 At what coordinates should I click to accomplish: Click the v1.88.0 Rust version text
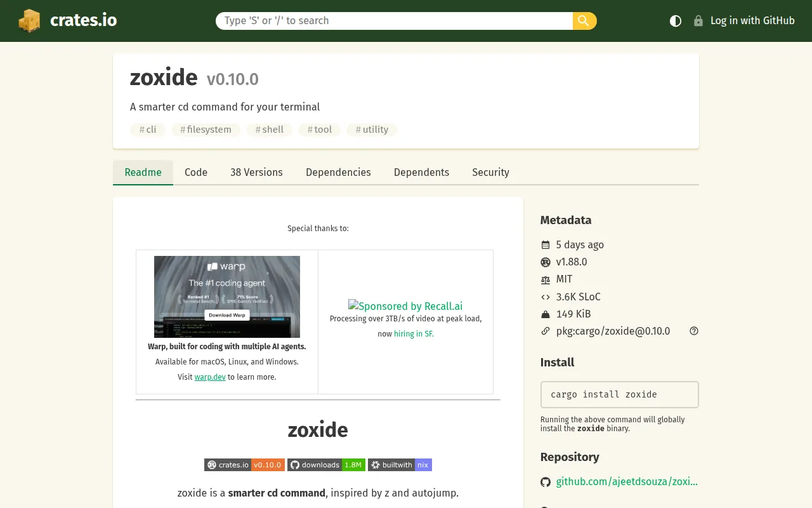click(572, 262)
